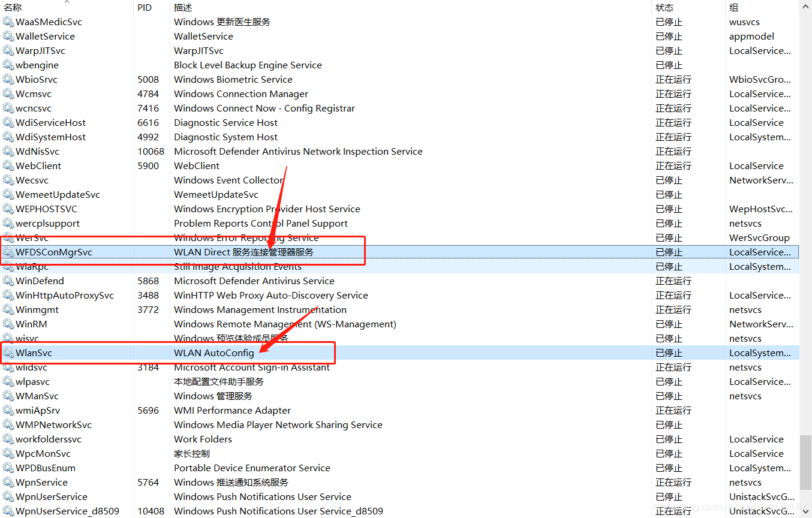Select the WPDBusEnum service name
This screenshot has width=812, height=518.
click(46, 468)
